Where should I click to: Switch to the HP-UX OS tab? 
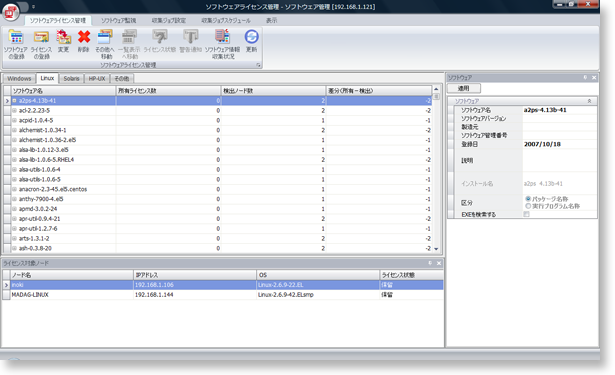pos(97,78)
